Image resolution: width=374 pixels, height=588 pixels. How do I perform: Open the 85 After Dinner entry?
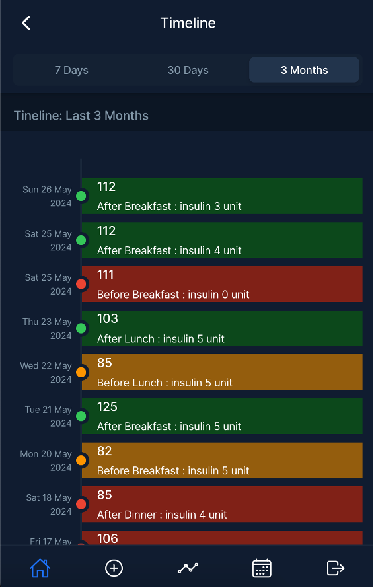click(x=222, y=504)
